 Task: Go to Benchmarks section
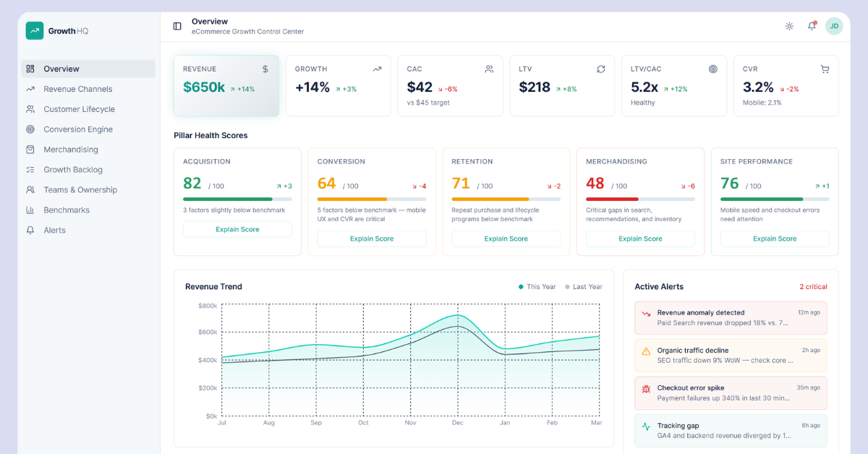(88, 210)
